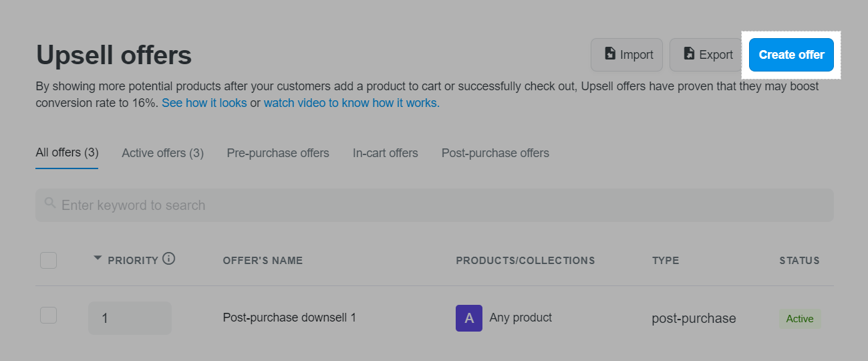The height and width of the screenshot is (361, 868).
Task: Toggle the select-all offers checkbox
Action: (x=48, y=260)
